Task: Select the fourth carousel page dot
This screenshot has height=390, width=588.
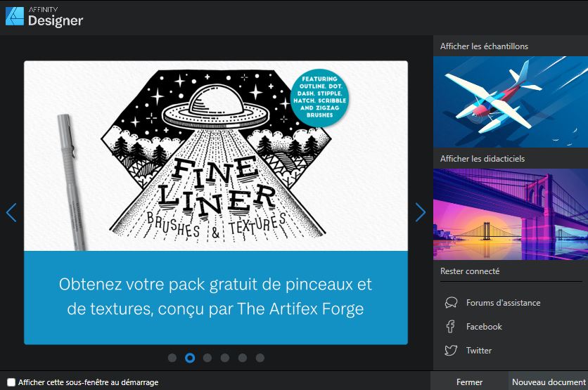Action: pyautogui.click(x=225, y=358)
